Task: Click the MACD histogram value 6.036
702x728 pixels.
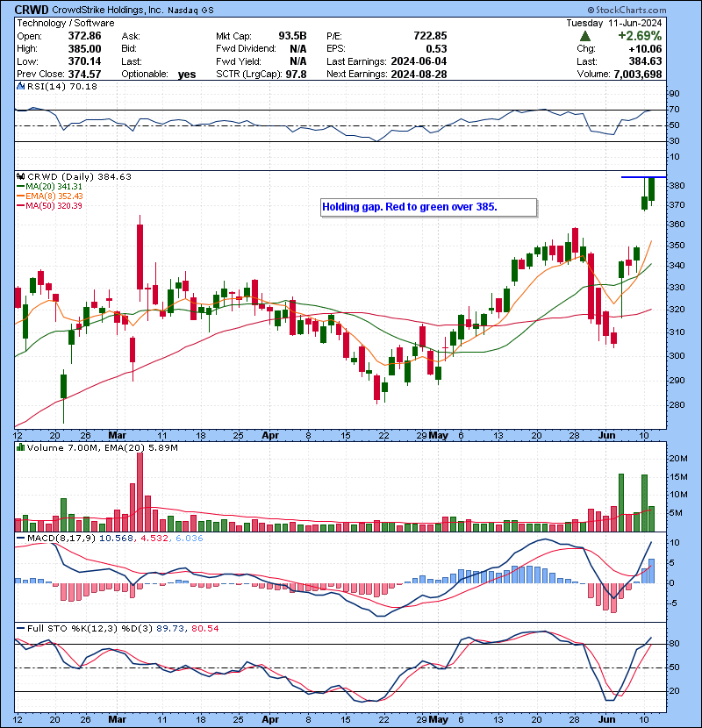Action: (189, 539)
